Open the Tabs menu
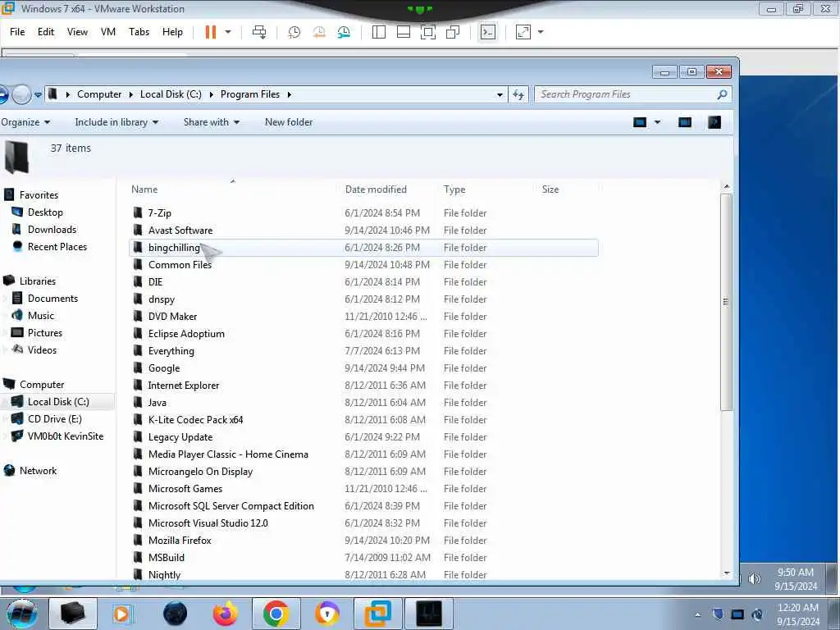 [139, 32]
